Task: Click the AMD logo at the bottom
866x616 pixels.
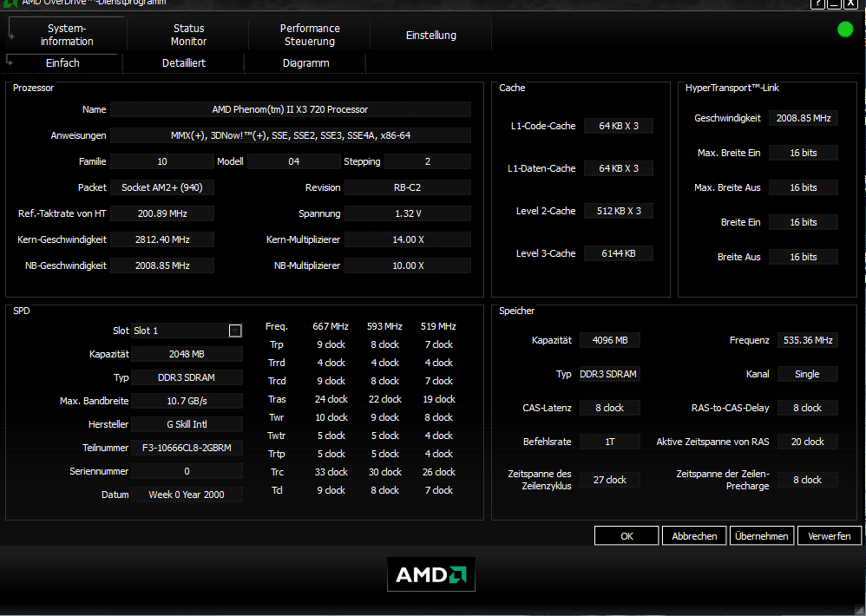Action: pyautogui.click(x=430, y=574)
